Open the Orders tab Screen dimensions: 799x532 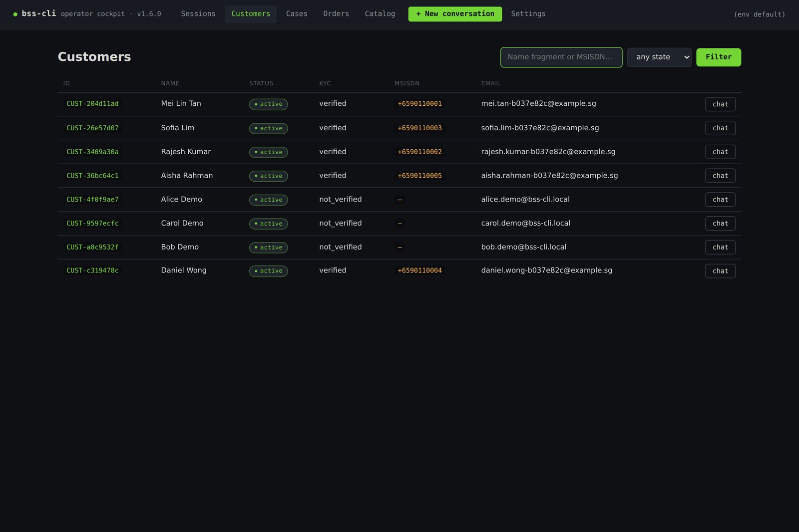coord(336,14)
